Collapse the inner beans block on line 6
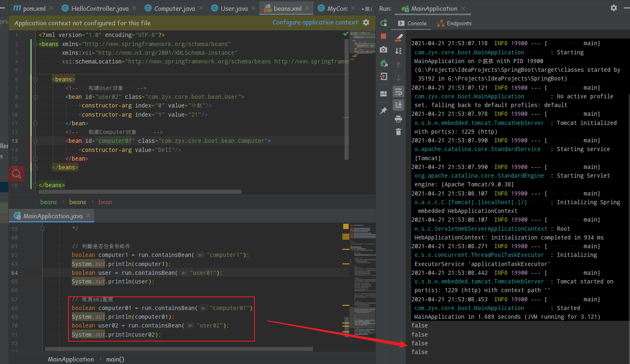The image size is (630, 364). tap(35, 79)
